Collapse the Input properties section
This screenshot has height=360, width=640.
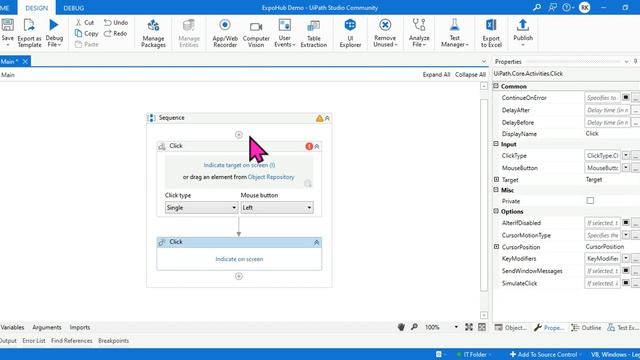pyautogui.click(x=496, y=144)
